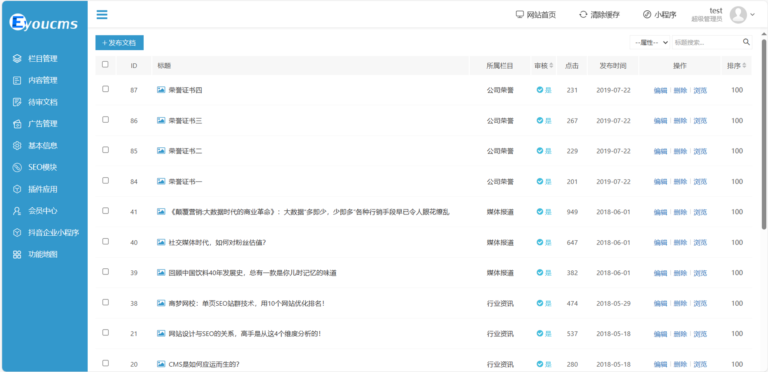Click the user avatar icon

[738, 15]
